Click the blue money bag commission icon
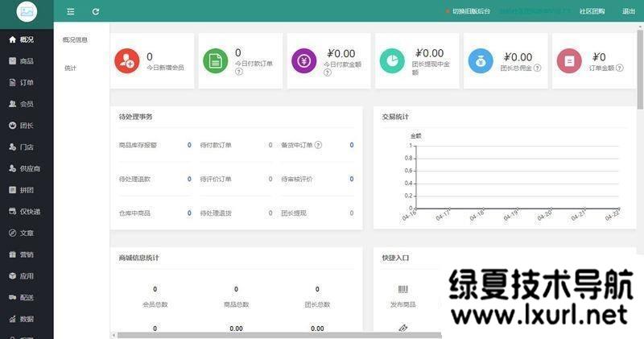The image size is (644, 339). point(481,60)
